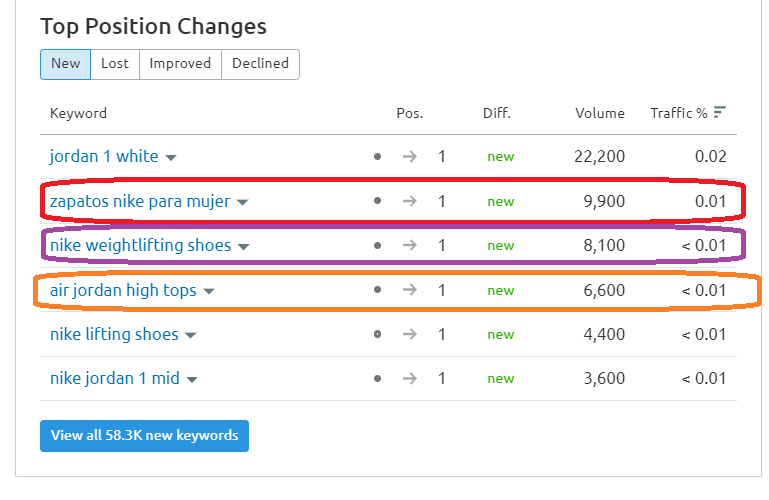Click the Diff. column header

point(497,113)
